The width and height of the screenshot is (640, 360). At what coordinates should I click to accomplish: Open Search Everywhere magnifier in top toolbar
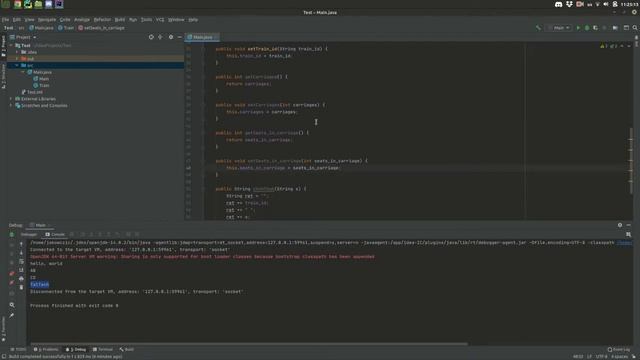(x=635, y=28)
